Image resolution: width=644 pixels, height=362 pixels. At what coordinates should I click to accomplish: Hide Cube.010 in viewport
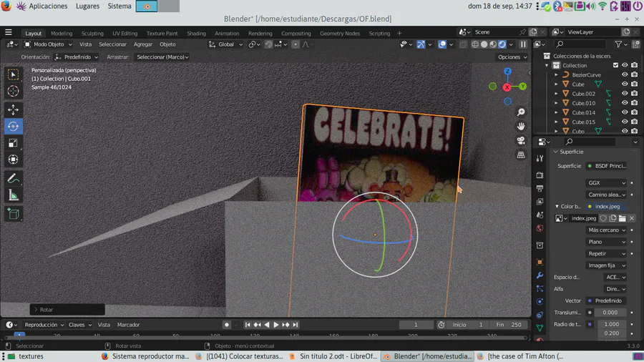(x=625, y=103)
